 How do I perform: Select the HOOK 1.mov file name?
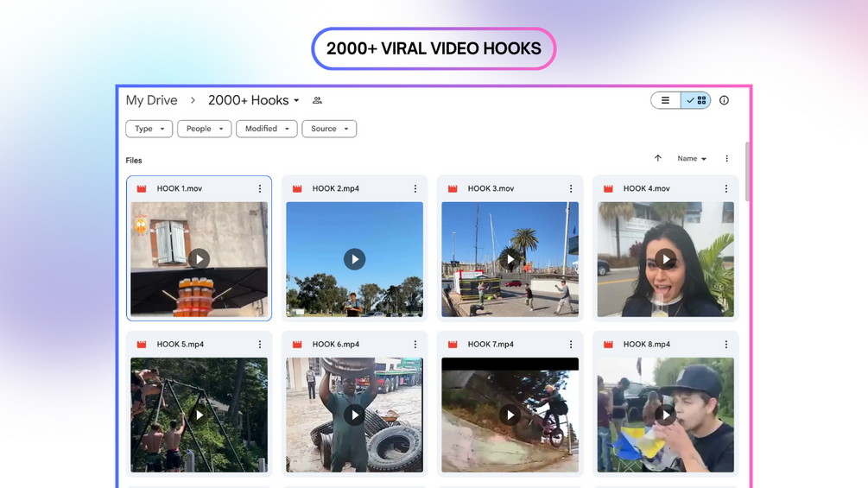click(180, 188)
